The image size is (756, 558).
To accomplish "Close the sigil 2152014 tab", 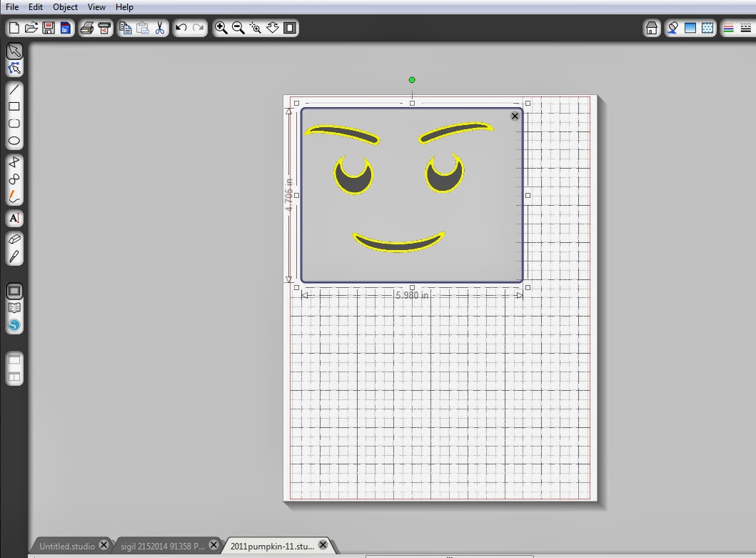I will pyautogui.click(x=213, y=545).
